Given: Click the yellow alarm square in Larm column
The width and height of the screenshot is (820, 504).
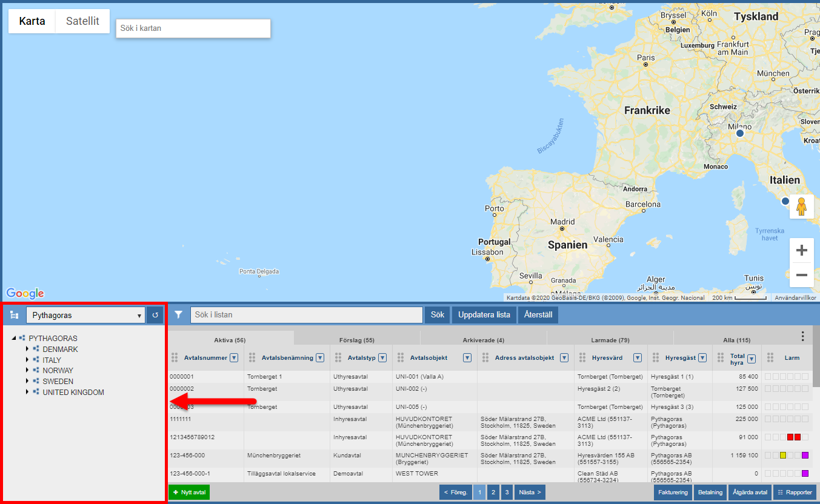Looking at the screenshot, I should (x=783, y=456).
